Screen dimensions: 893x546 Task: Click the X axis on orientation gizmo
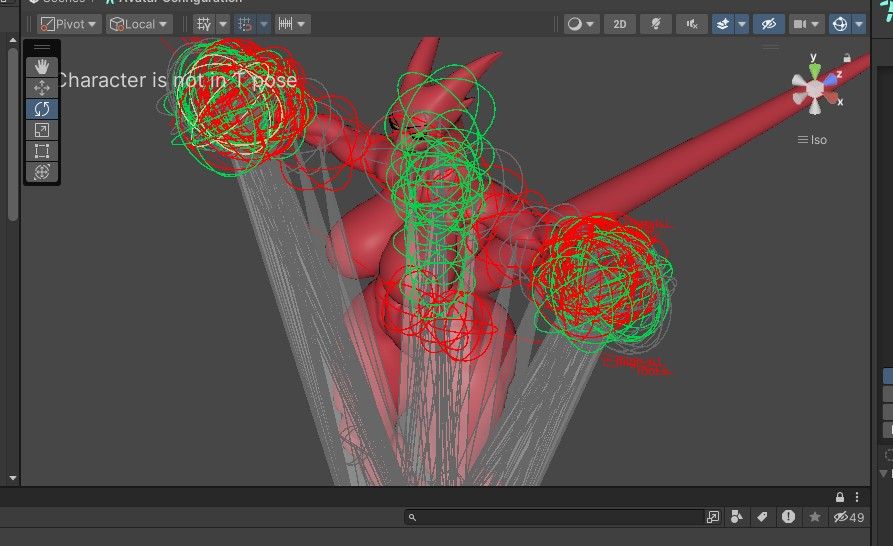[x=834, y=99]
